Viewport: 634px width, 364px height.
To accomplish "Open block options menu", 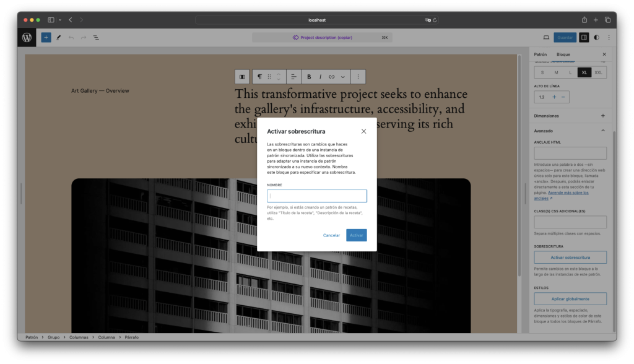I will [358, 77].
